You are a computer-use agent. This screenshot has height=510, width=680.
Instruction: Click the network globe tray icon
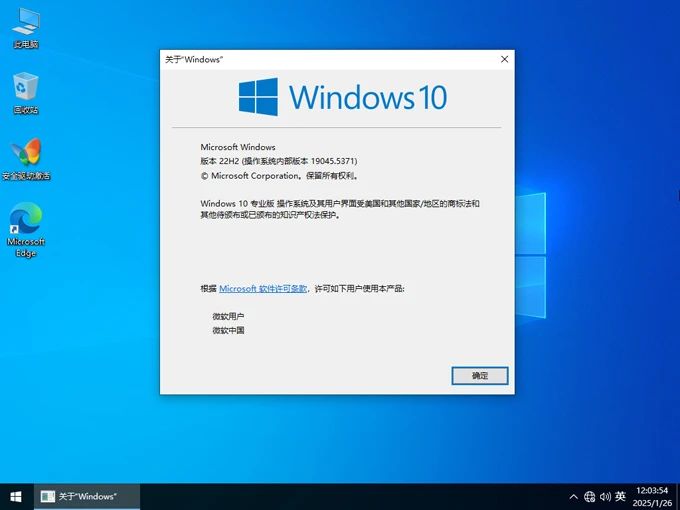pos(590,496)
